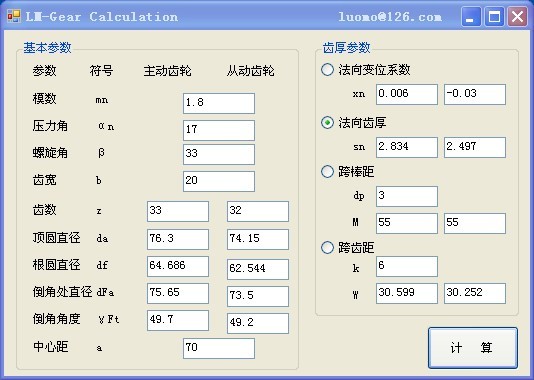
Task: Click the 根圆直径 df field 64.686
Action: (x=178, y=266)
